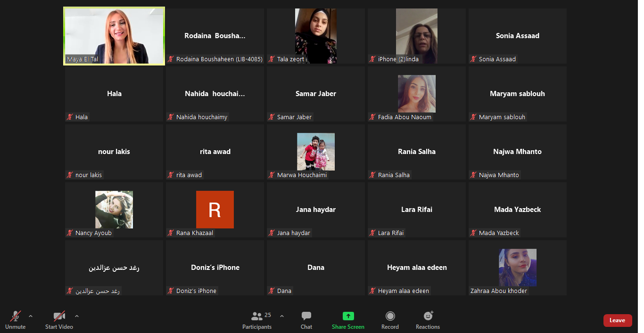
Task: Click the "iPhone (2)linda" name label
Action: tap(398, 59)
